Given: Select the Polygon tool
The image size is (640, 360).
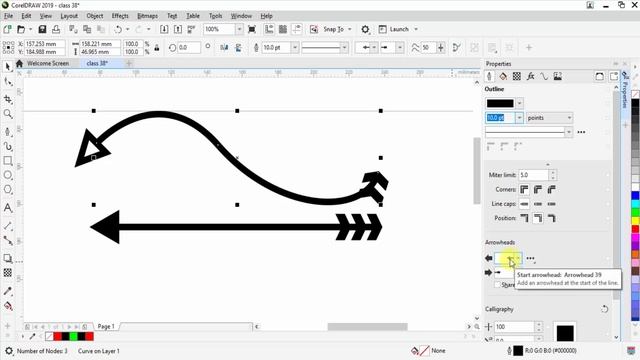Looking at the screenshot, I should (8, 190).
